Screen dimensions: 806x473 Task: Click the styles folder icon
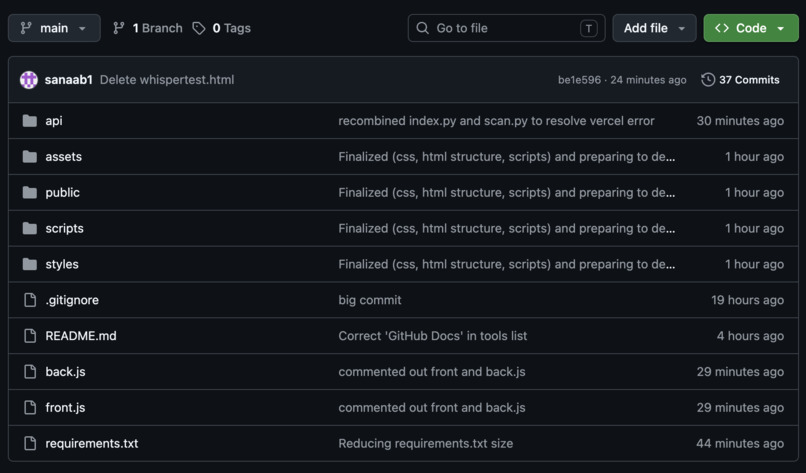(x=30, y=264)
